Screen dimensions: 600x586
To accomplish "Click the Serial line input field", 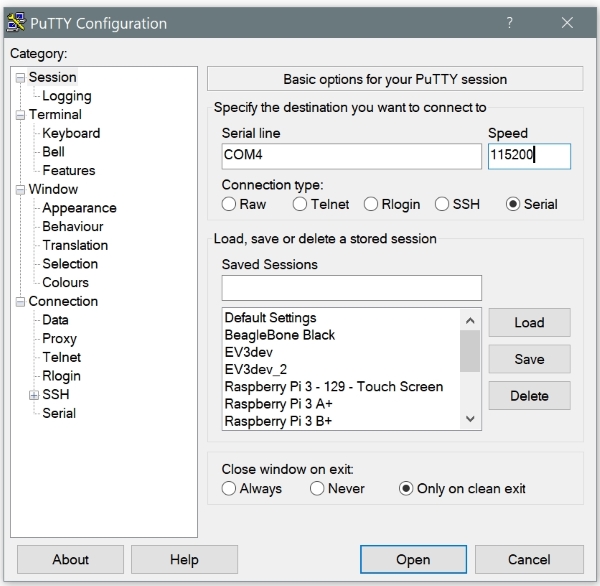I will pyautogui.click(x=352, y=156).
